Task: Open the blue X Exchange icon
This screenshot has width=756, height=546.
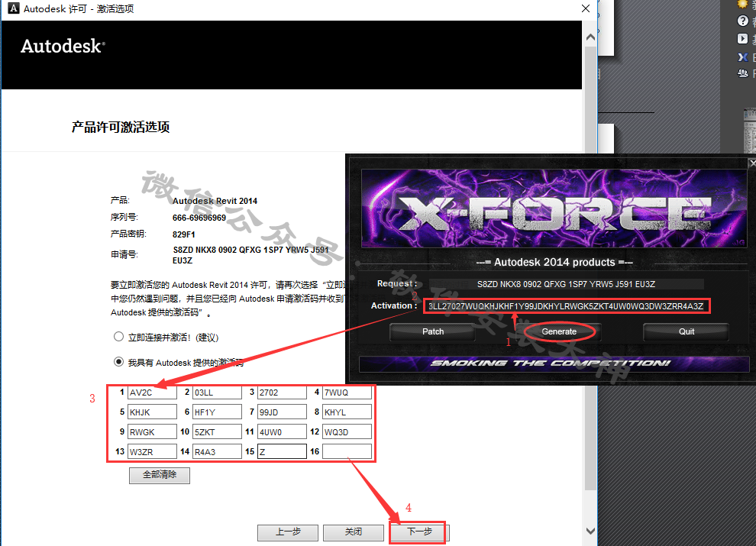Action: (742, 57)
